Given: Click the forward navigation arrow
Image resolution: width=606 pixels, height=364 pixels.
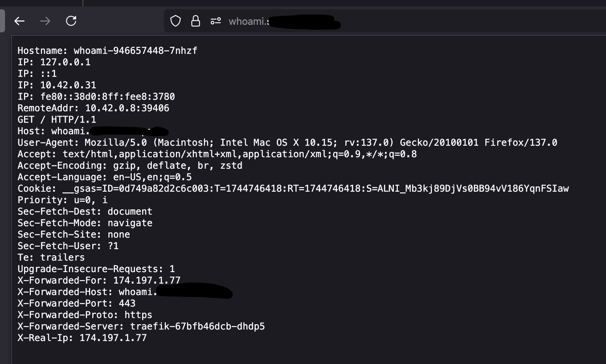Looking at the screenshot, I should (x=45, y=21).
